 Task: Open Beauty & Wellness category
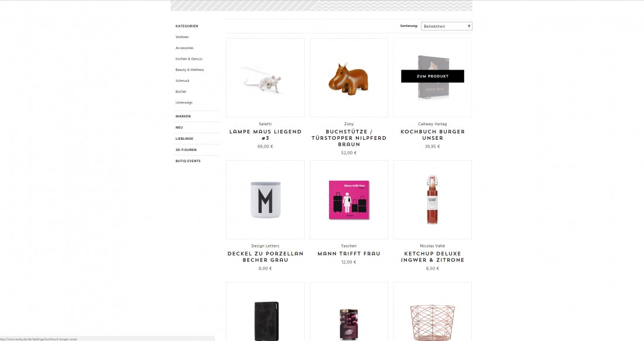point(190,70)
